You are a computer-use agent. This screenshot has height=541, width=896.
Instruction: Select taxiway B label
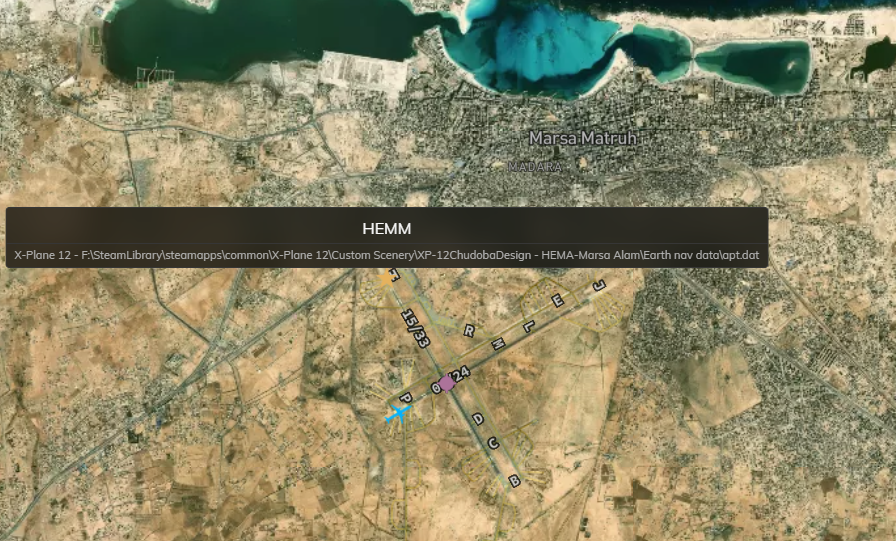514,481
